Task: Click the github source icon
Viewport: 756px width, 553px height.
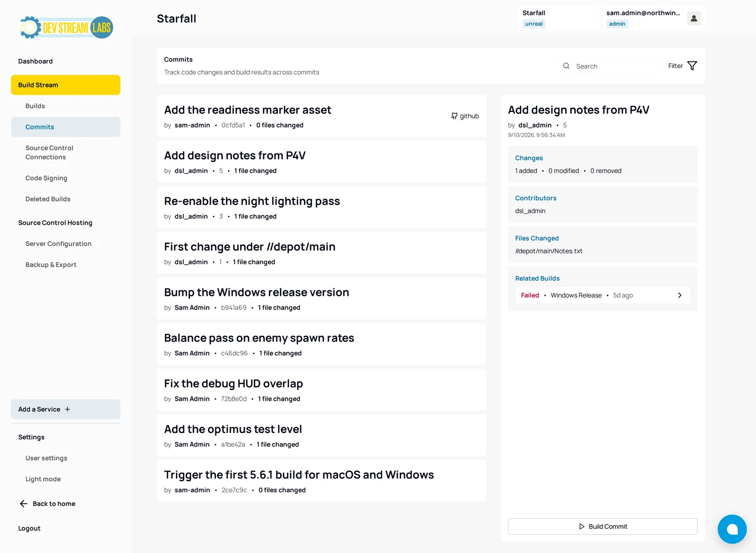Action: pos(454,116)
